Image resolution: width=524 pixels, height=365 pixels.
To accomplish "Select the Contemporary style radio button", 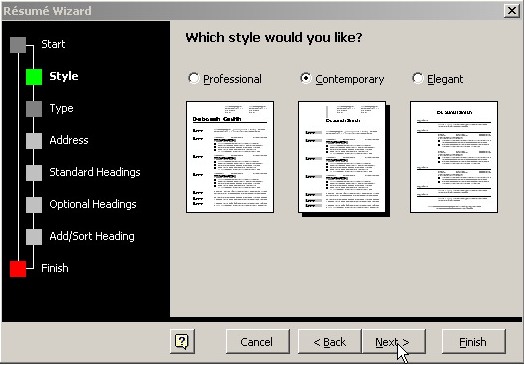I will [x=306, y=79].
